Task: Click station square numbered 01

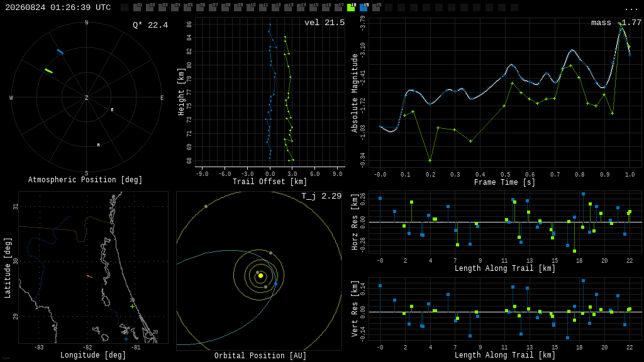Action: coord(137,8)
